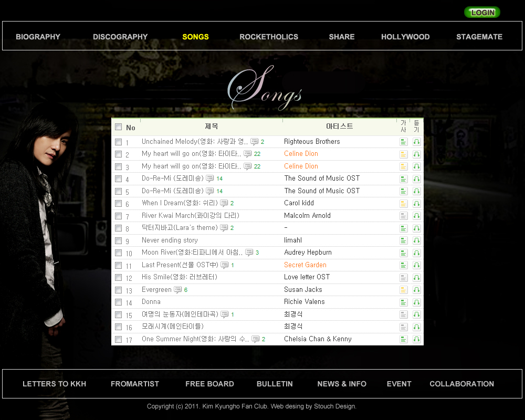Image resolution: width=525 pixels, height=420 pixels.
Task: Open the yellow lyrics icon for Evergreen
Action: tap(403, 290)
